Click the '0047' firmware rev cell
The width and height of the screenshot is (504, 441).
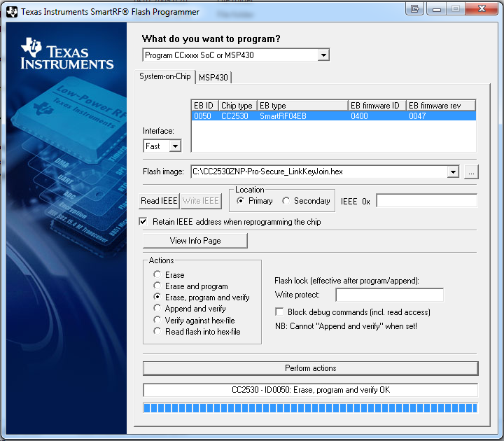click(x=417, y=116)
